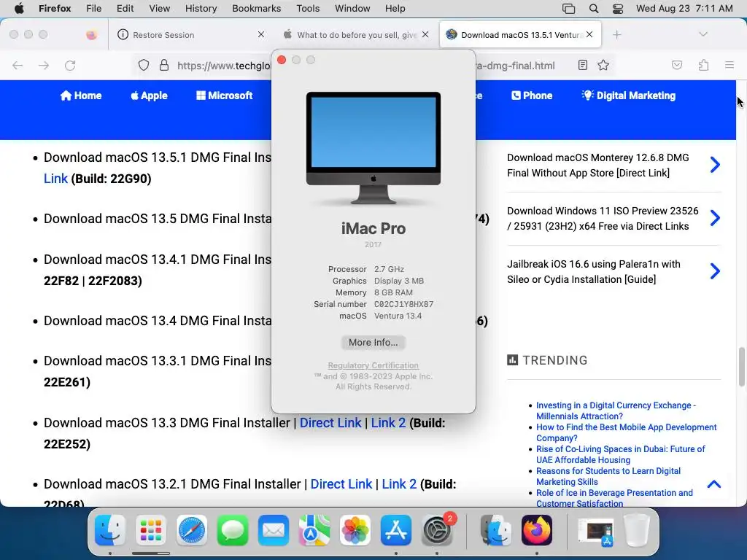747x560 pixels.
Task: Open System Settings from the Dock
Action: [x=437, y=530]
